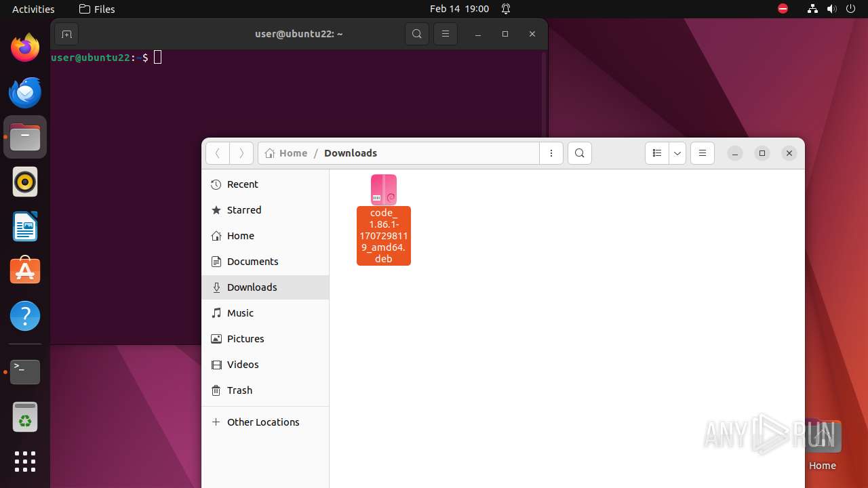Image resolution: width=868 pixels, height=488 pixels.
Task: Launch Rhythmbox from the dock
Action: (25, 182)
